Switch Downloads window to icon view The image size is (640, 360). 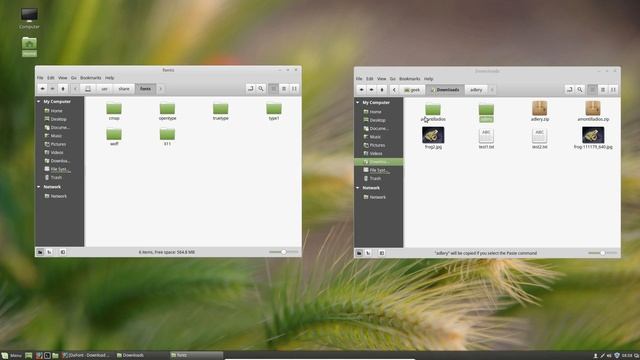click(592, 90)
